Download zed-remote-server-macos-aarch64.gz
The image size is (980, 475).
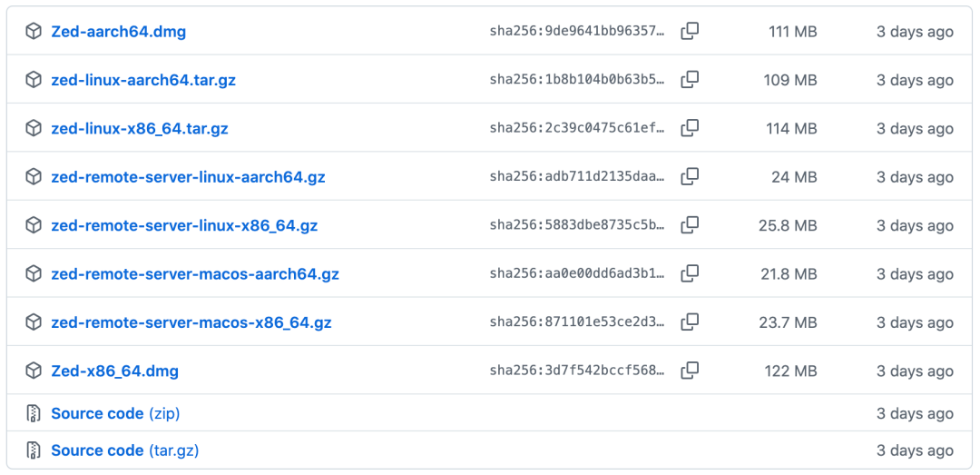coord(195,273)
